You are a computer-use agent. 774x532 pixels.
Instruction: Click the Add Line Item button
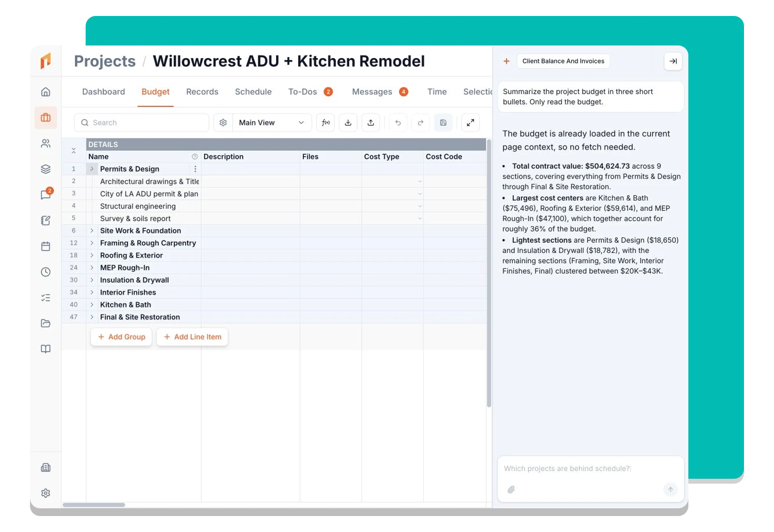[192, 337]
